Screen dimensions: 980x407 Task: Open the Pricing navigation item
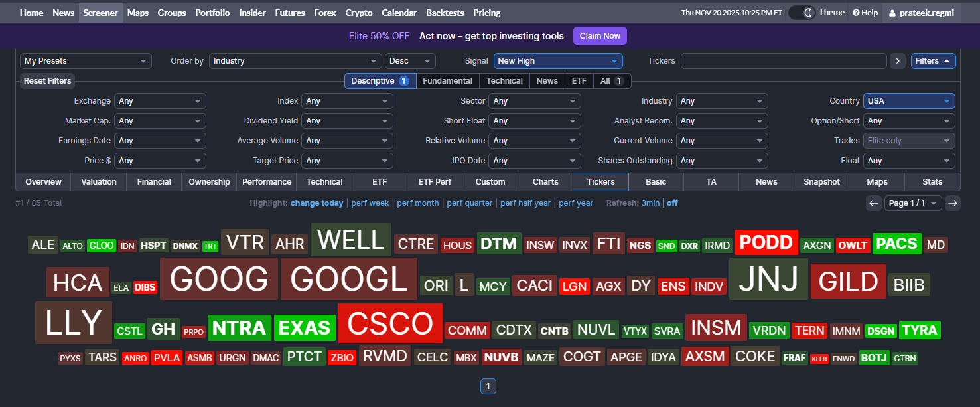[x=487, y=13]
